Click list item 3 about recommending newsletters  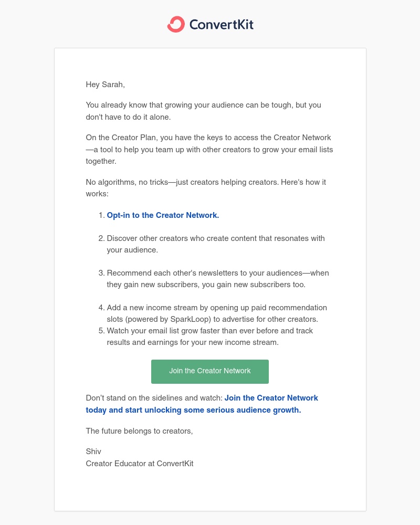point(217,279)
